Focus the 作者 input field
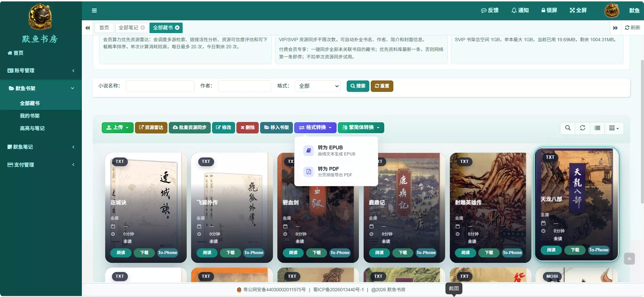This screenshot has width=644, height=297. 245,86
